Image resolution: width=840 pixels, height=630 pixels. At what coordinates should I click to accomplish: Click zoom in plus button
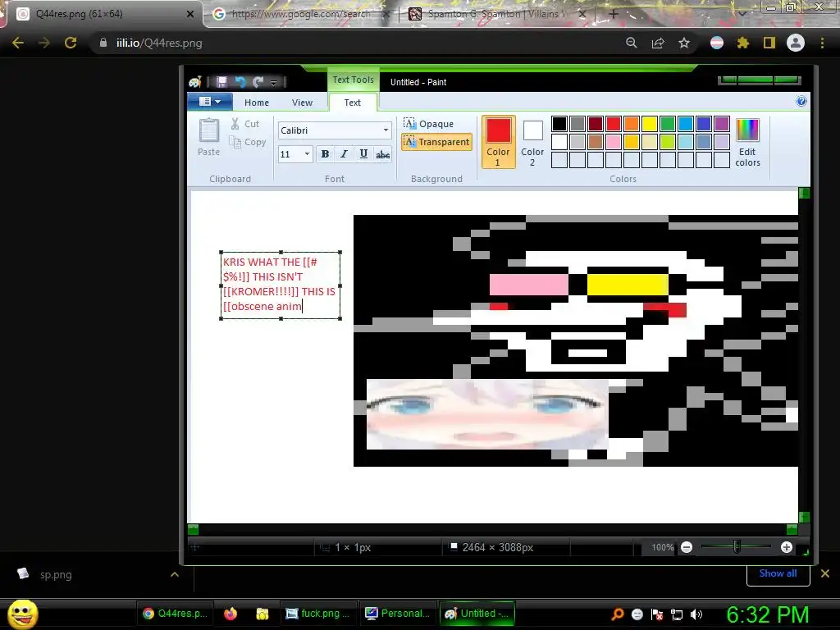[x=787, y=547]
